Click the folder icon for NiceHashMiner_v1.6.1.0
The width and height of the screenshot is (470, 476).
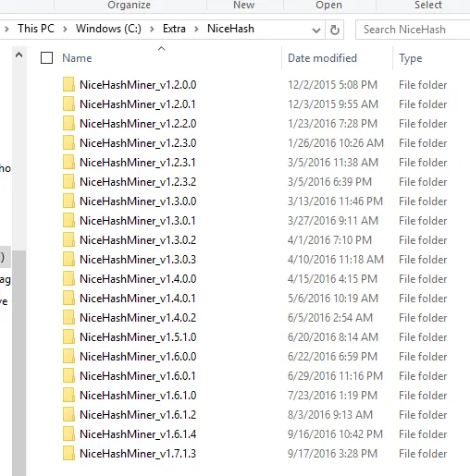point(68,395)
